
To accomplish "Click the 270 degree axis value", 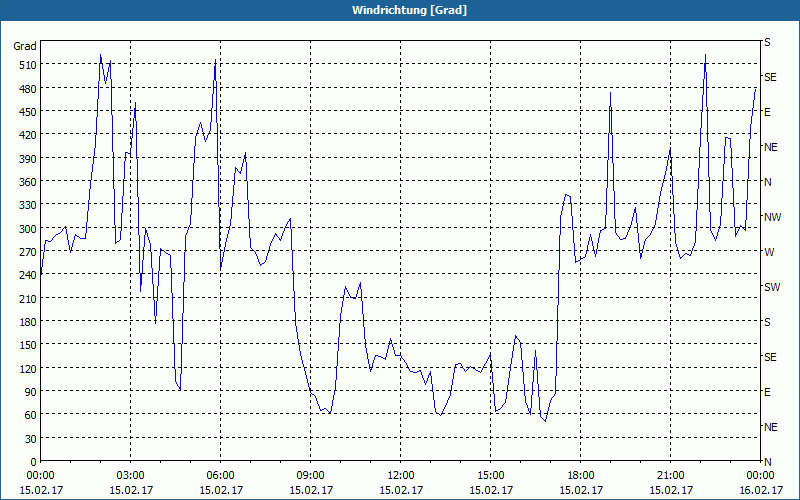I will 28,252.
